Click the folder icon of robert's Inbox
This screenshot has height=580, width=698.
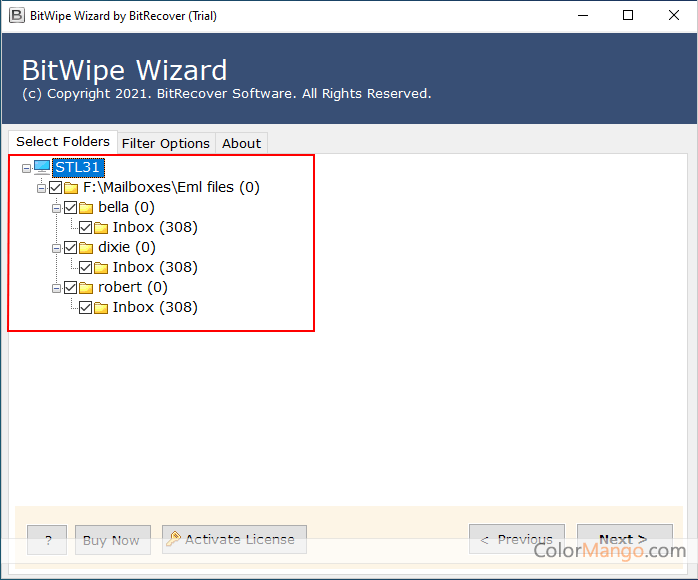point(101,308)
